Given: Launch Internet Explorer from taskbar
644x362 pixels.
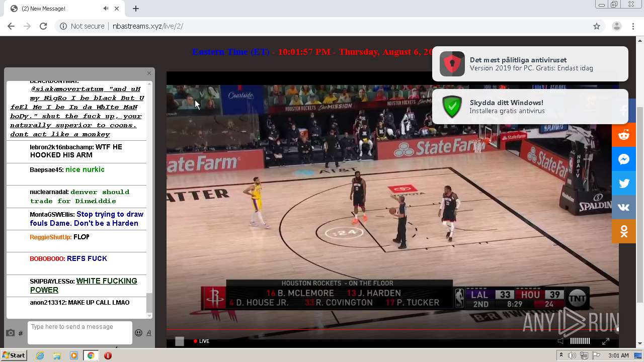Looking at the screenshot, I should (40, 355).
